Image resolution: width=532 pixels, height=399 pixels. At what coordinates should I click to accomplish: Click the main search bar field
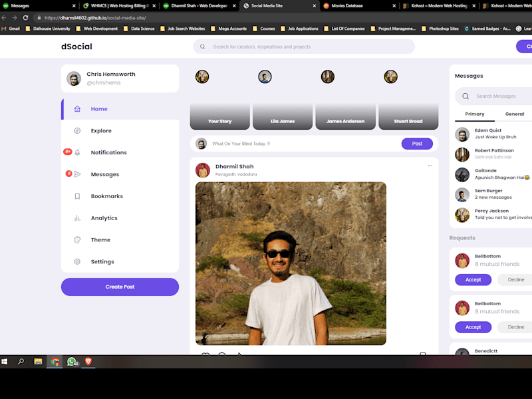(304, 47)
